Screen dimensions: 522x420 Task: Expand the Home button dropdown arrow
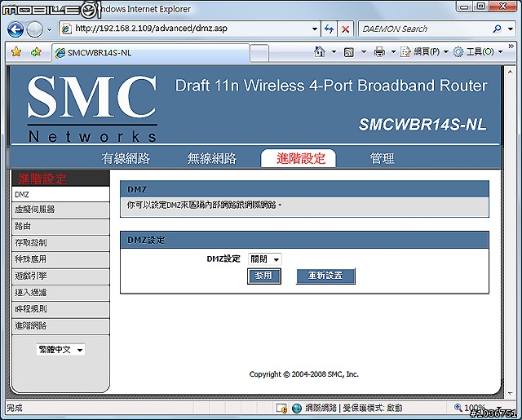[x=334, y=52]
